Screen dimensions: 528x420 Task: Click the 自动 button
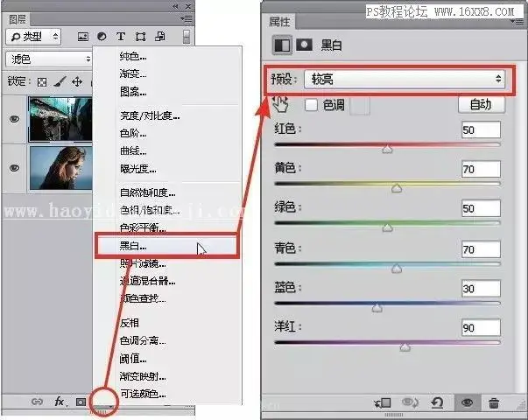point(482,105)
